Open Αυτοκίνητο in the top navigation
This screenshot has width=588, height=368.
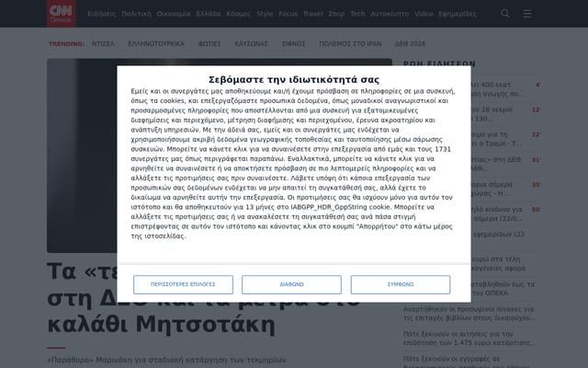[390, 14]
